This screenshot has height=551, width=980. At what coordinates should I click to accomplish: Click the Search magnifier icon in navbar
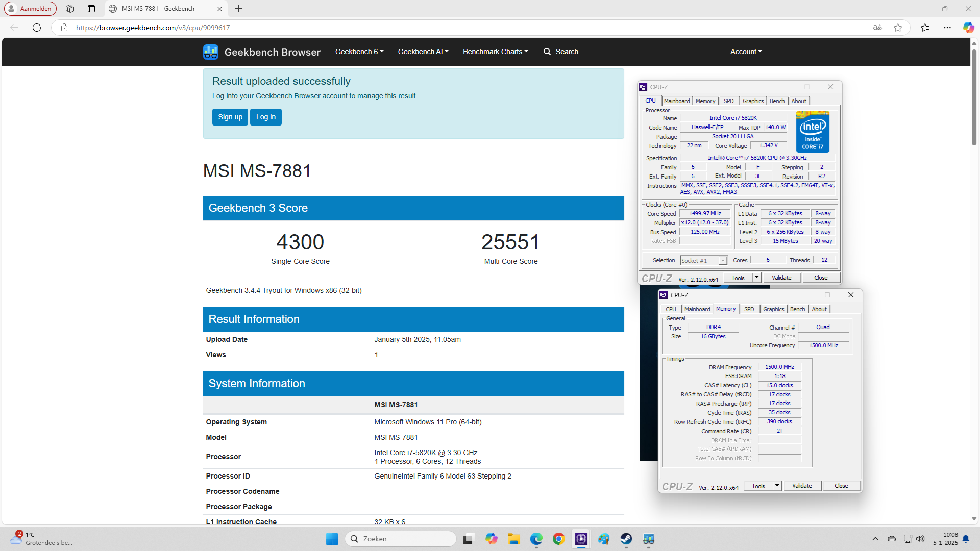[547, 52]
